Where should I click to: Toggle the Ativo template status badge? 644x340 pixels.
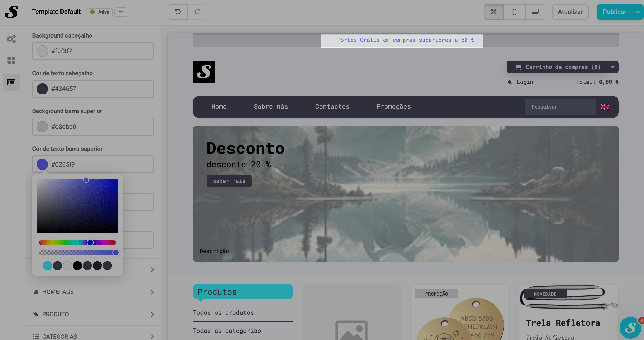100,12
